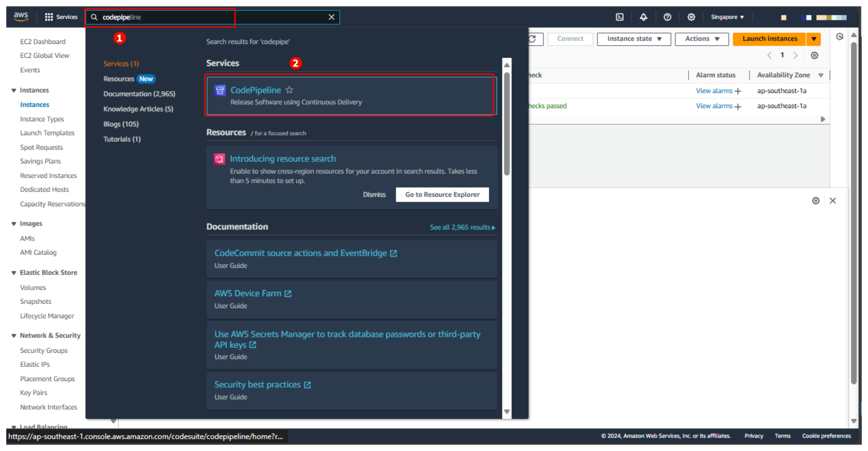Add alarm plus icon for second instance
The height and width of the screenshot is (451, 868).
738,107
